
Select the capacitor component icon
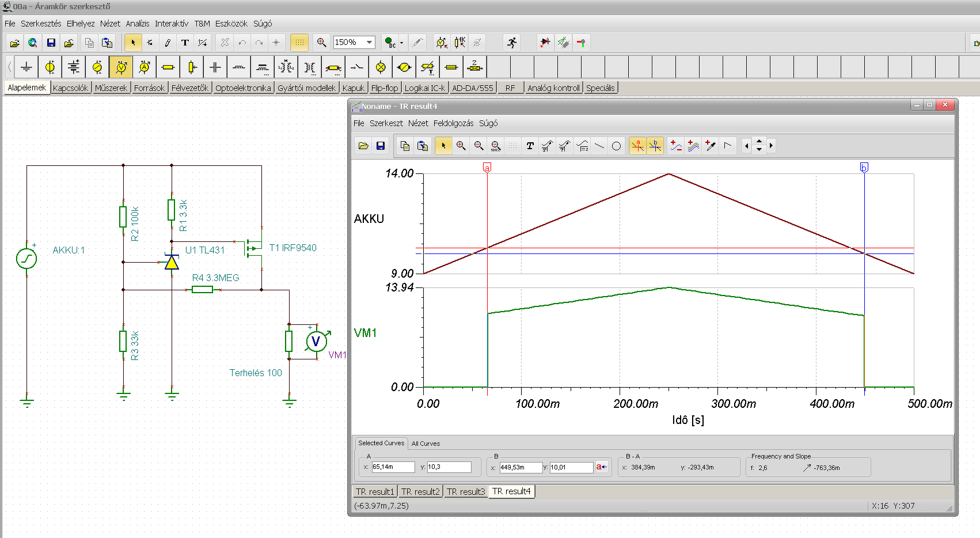pos(215,67)
